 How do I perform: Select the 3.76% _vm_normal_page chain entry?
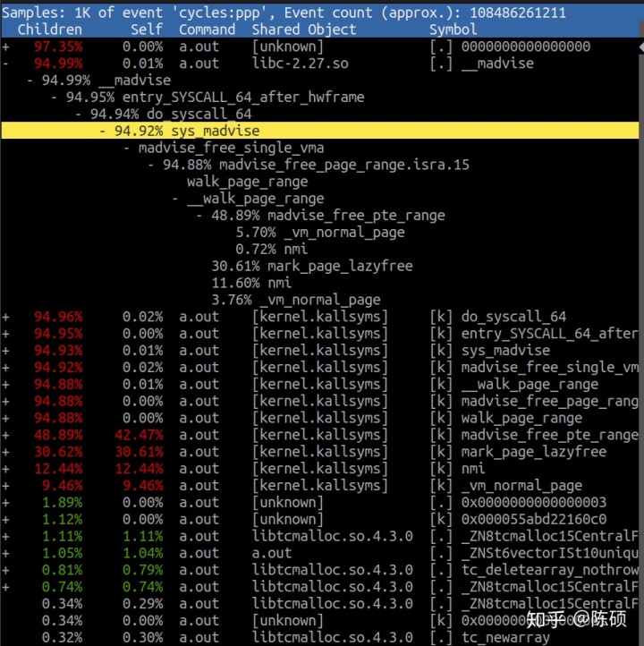point(296,300)
